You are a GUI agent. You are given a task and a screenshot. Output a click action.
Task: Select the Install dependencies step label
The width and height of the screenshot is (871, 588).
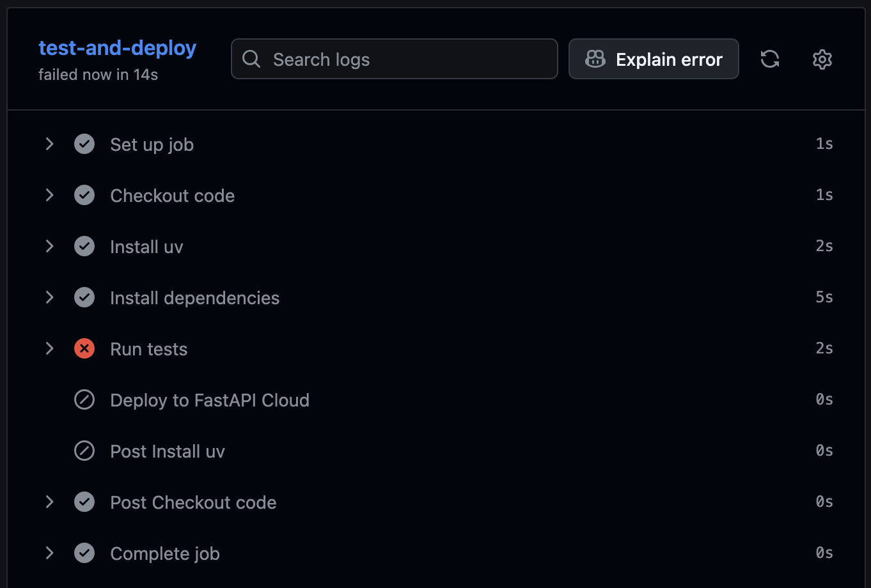click(195, 298)
